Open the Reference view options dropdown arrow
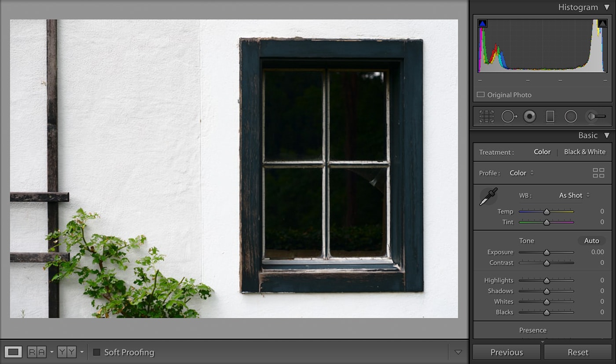 [x=51, y=352]
